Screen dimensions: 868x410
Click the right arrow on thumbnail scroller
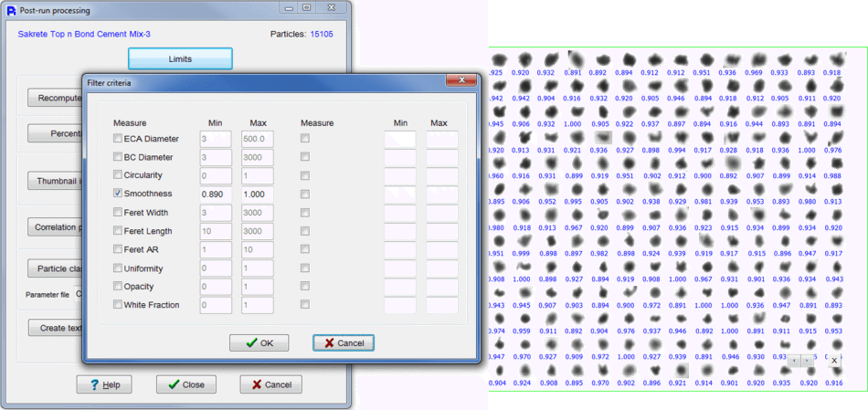point(808,360)
